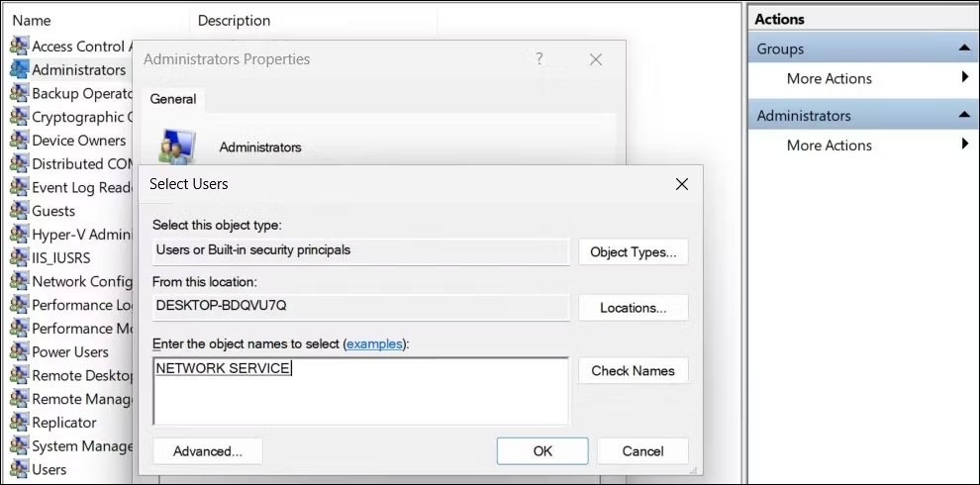Viewport: 980px width, 485px height.
Task: Collapse the Groups section in Actions pane
Action: [963, 48]
